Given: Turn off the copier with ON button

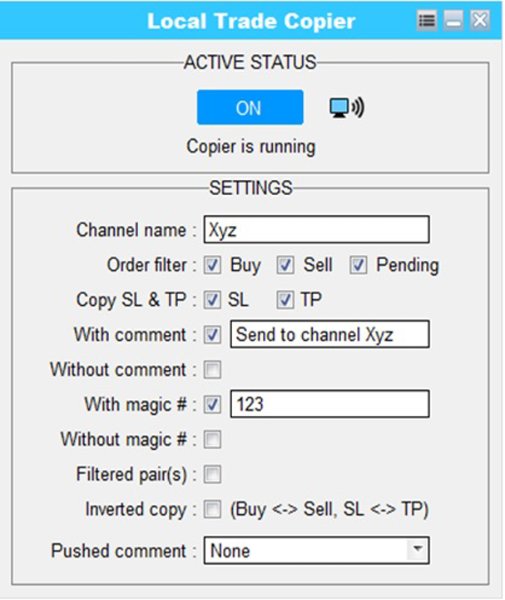Looking at the screenshot, I should coord(250,108).
